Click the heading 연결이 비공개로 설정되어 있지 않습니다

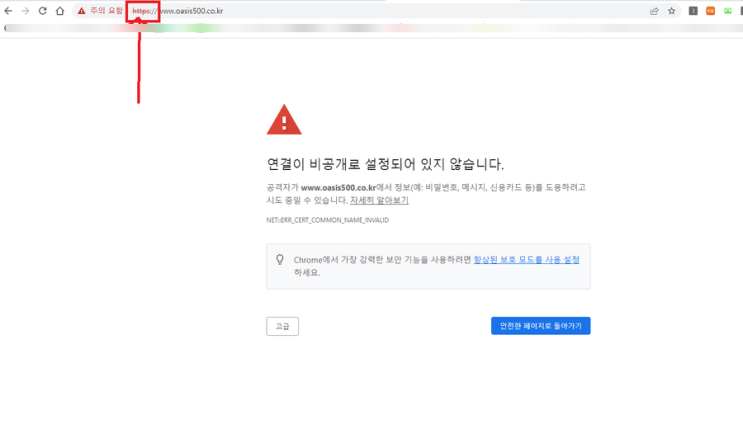point(385,164)
